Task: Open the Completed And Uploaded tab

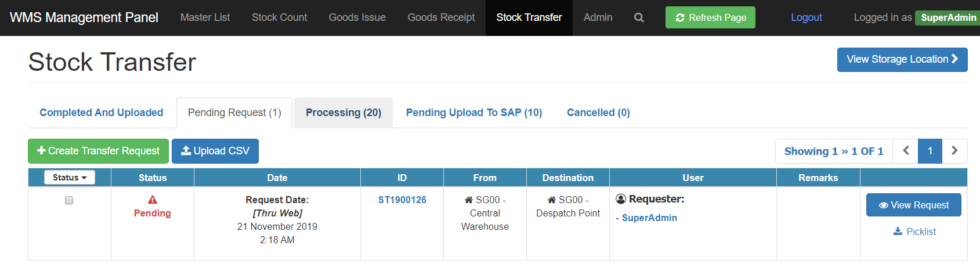Action: (x=102, y=113)
